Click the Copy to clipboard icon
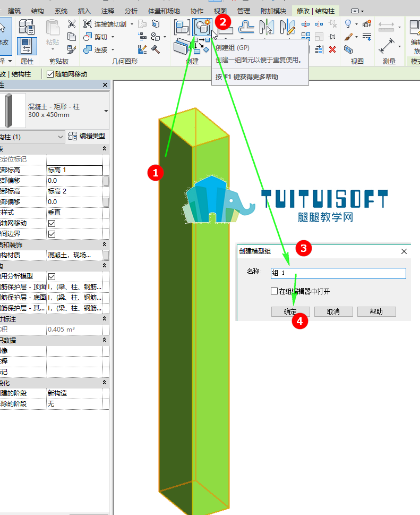The width and height of the screenshot is (420, 515). (x=71, y=37)
